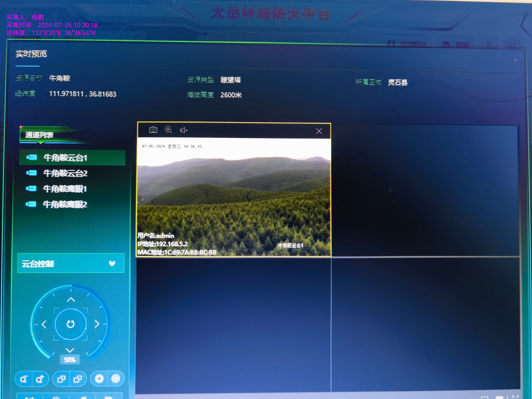
Task: Click the zoom in magnifier plus button
Action: [40, 379]
